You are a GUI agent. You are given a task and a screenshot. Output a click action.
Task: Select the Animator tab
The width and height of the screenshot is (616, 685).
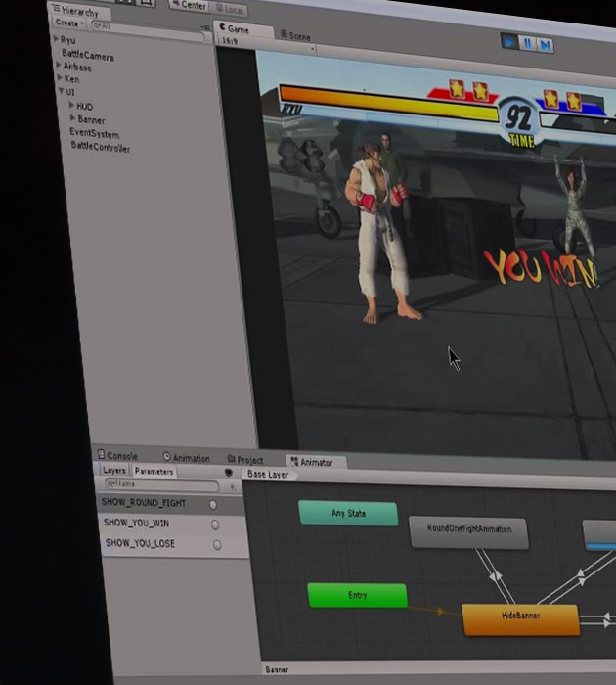[317, 462]
